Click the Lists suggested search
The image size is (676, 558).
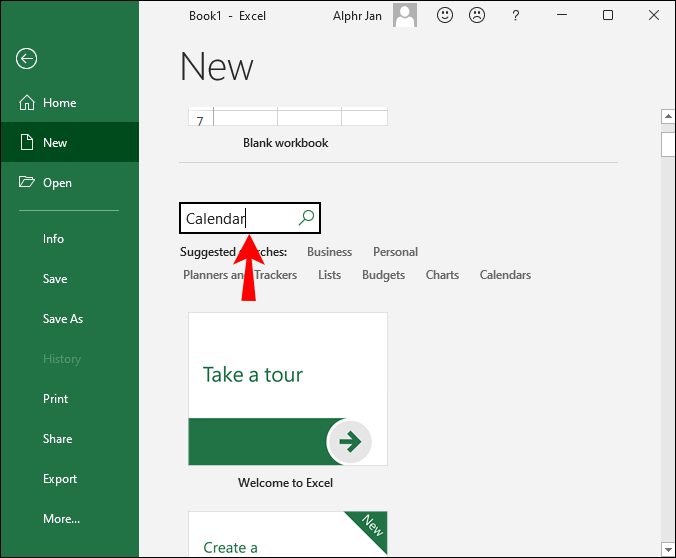click(329, 275)
